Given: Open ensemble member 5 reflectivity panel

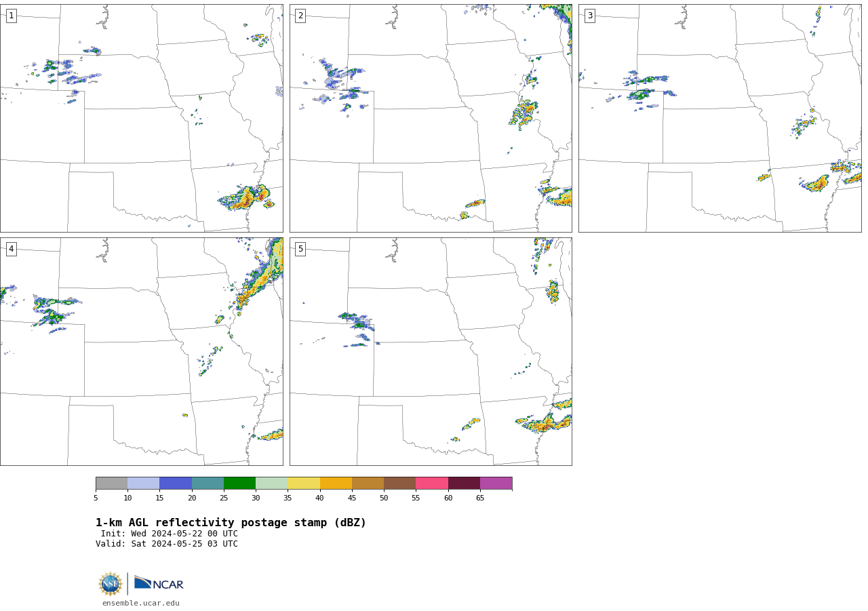Looking at the screenshot, I should tap(431, 351).
